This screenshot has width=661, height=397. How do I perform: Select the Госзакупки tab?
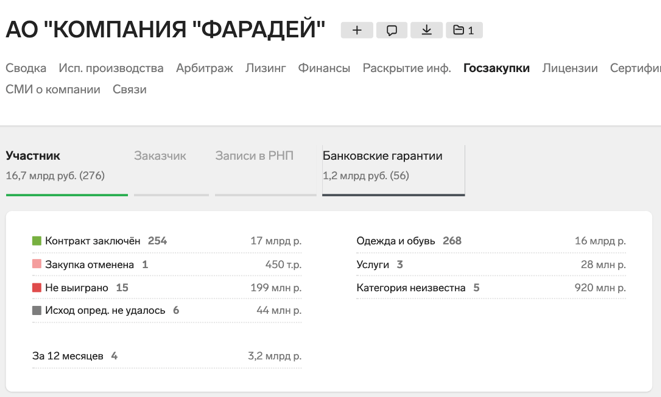pyautogui.click(x=497, y=68)
